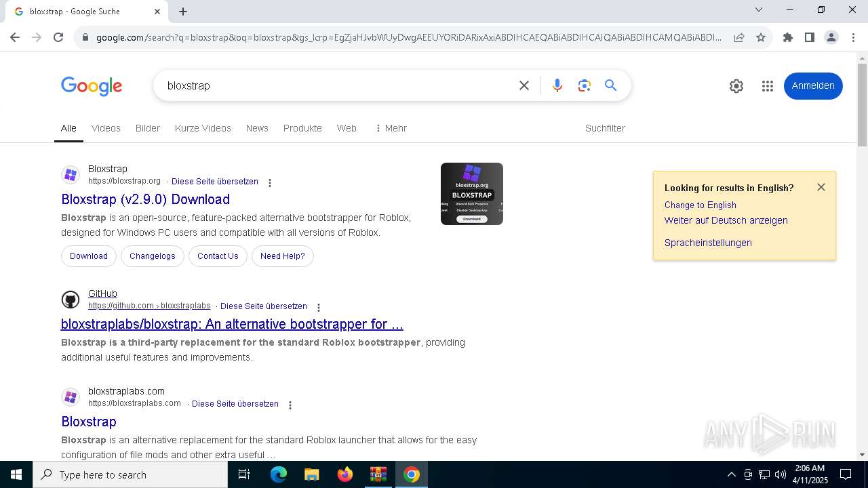Open Task View on the taskbar
Viewport: 868px width, 488px height.
244,474
